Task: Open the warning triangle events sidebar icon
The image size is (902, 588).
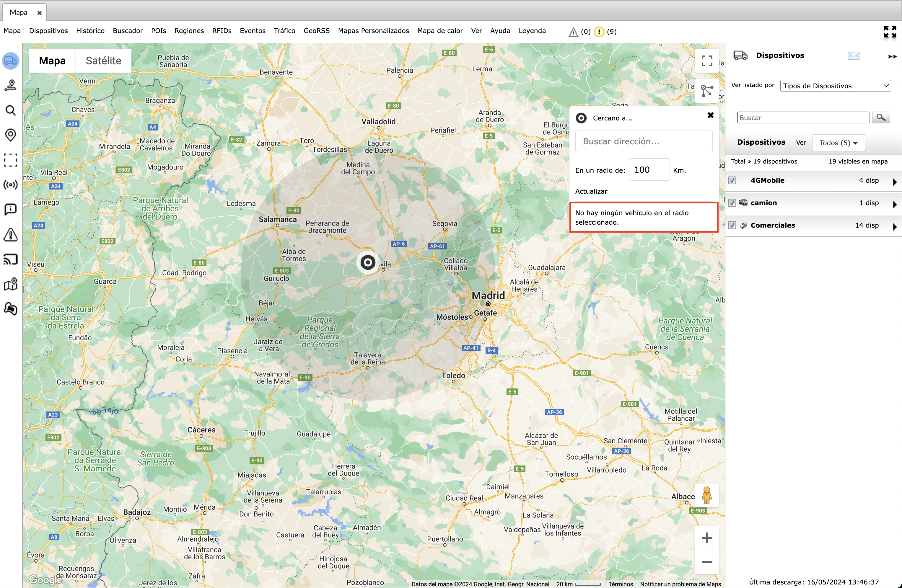Action: click(11, 234)
